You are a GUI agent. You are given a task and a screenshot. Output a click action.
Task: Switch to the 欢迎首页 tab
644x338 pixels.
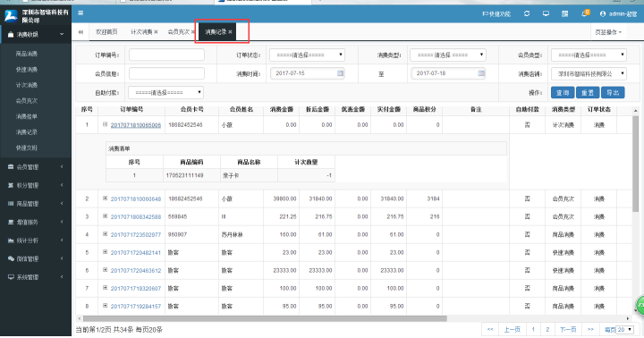click(106, 32)
